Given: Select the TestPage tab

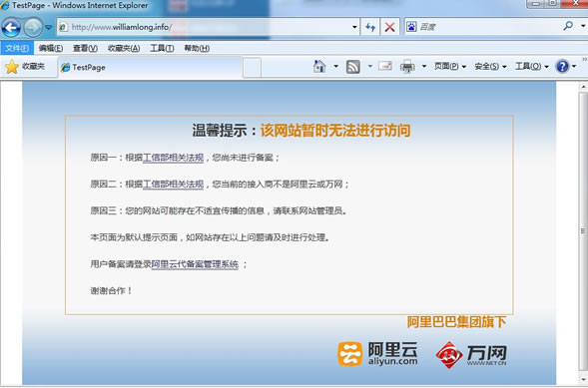Looking at the screenshot, I should (x=150, y=67).
